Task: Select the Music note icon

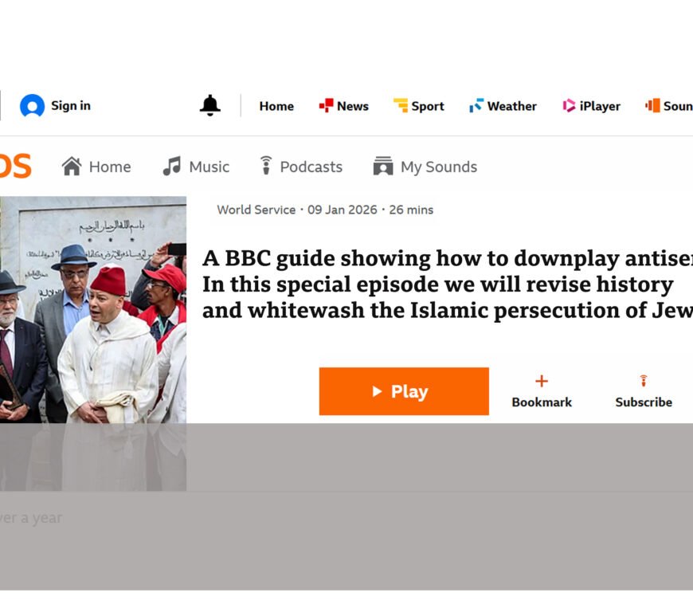Action: point(170,166)
